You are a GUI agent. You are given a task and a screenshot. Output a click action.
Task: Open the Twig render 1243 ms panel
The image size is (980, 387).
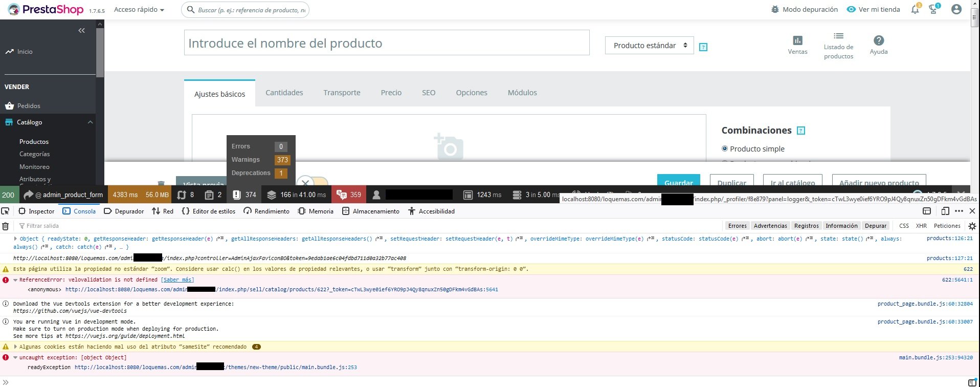pos(482,195)
